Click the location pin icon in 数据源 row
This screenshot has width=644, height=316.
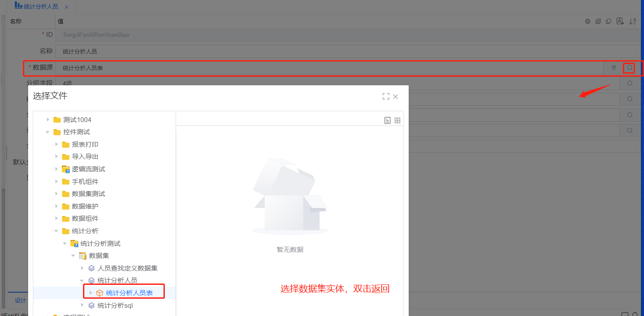click(613, 68)
